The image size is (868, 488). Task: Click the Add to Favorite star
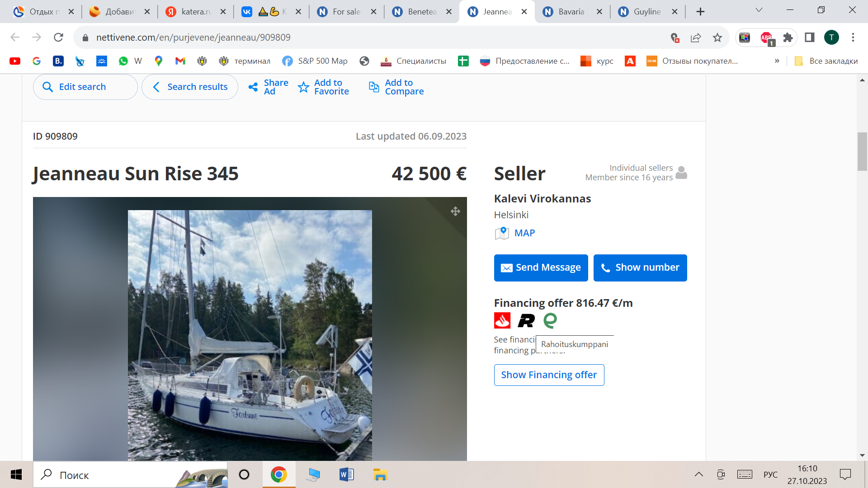tap(303, 87)
